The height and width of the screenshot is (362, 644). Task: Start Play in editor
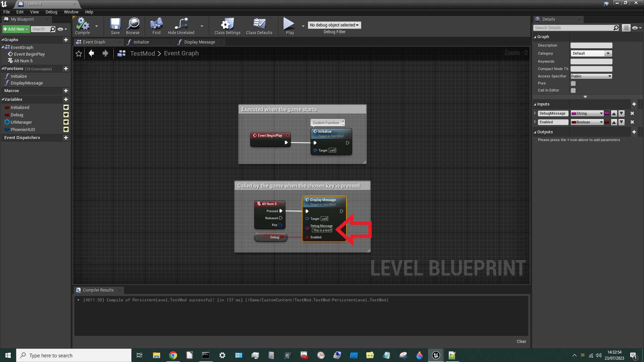point(290,26)
